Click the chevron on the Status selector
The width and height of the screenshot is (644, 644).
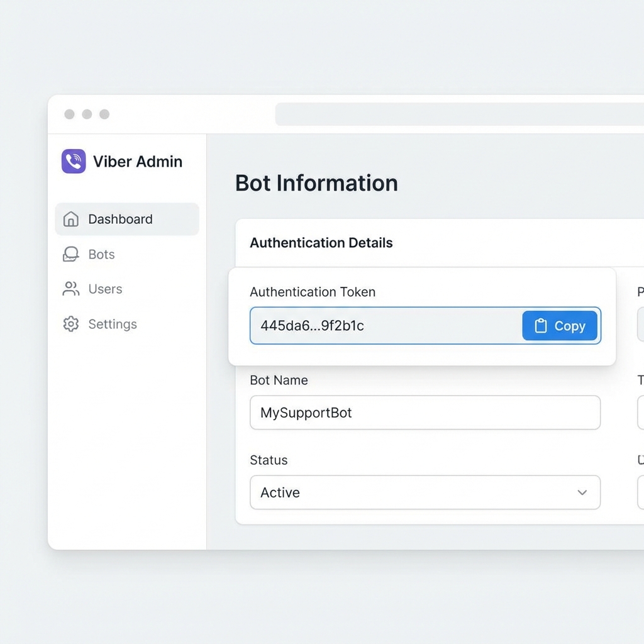[x=582, y=493]
